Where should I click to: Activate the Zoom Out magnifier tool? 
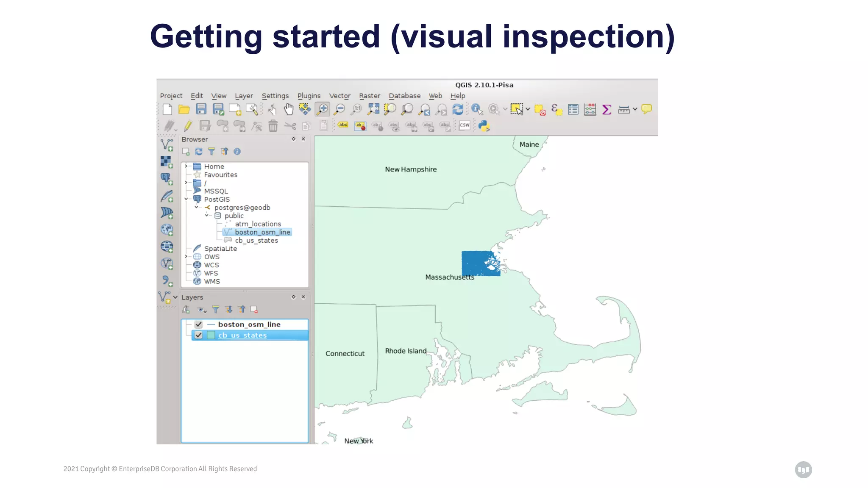pyautogui.click(x=339, y=109)
